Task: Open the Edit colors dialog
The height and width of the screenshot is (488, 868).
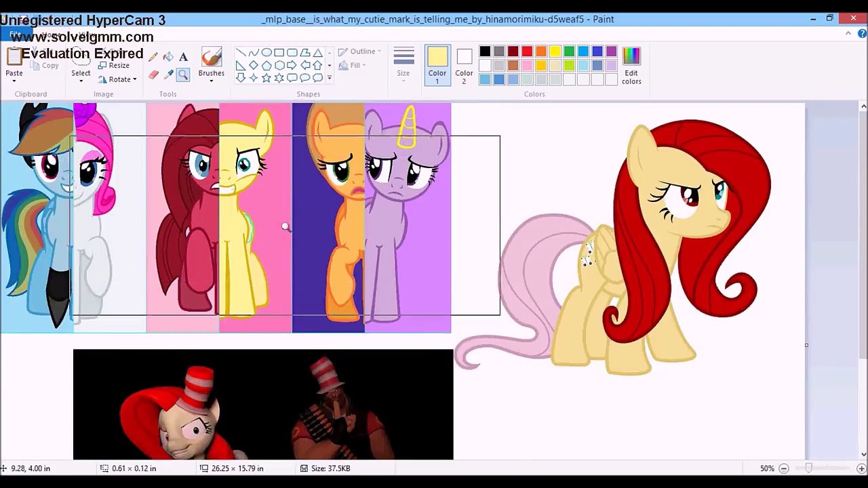Action: tap(631, 66)
